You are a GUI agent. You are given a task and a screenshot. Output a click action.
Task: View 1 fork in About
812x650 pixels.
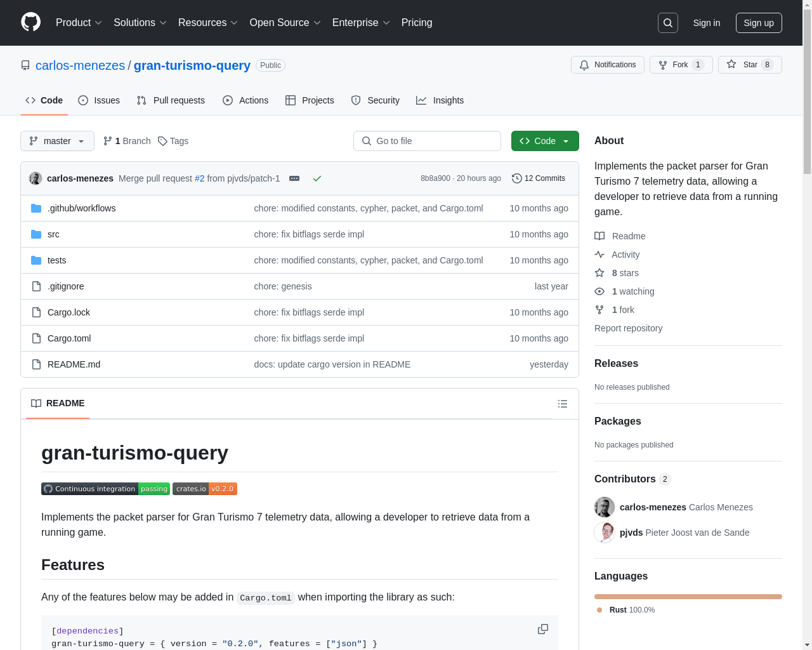tap(614, 310)
